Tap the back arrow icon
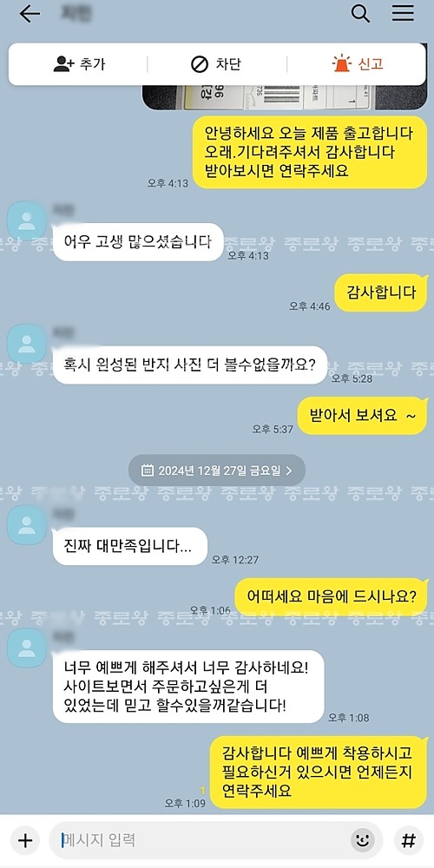 30,15
